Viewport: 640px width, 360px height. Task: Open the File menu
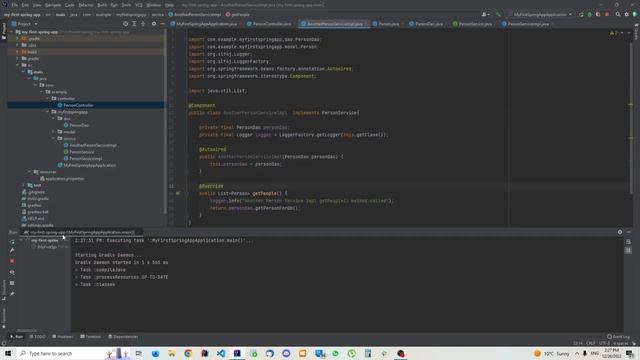tap(15, 5)
